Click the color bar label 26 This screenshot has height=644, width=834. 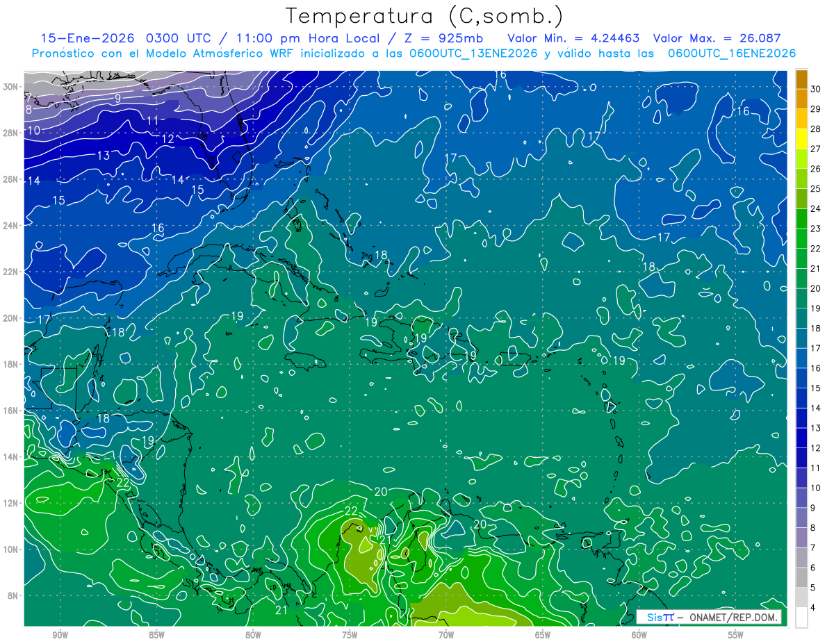tap(816, 168)
